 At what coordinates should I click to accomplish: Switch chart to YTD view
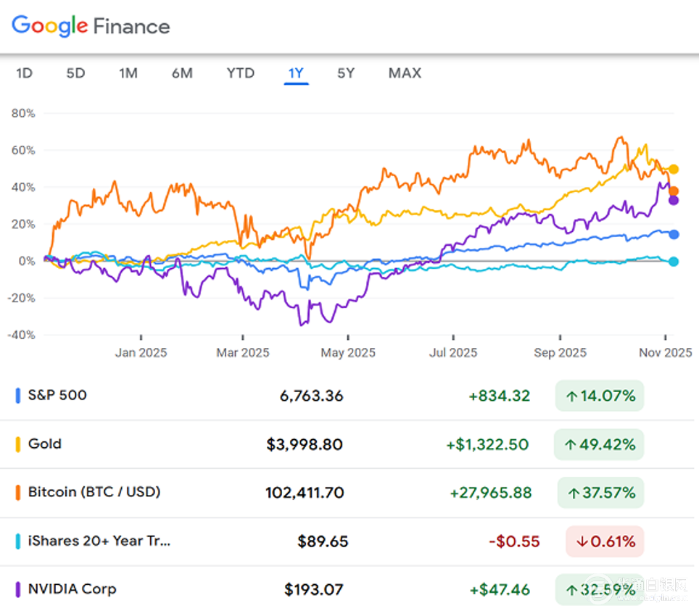pos(240,73)
